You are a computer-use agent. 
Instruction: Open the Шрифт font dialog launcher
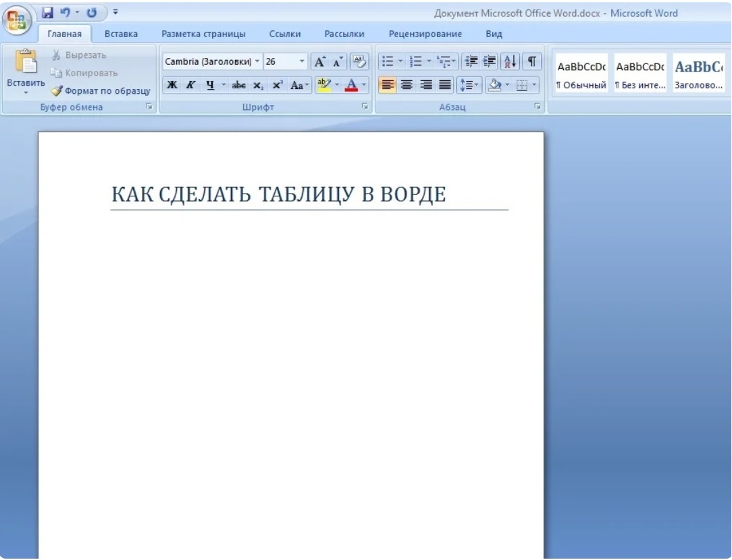tap(365, 107)
